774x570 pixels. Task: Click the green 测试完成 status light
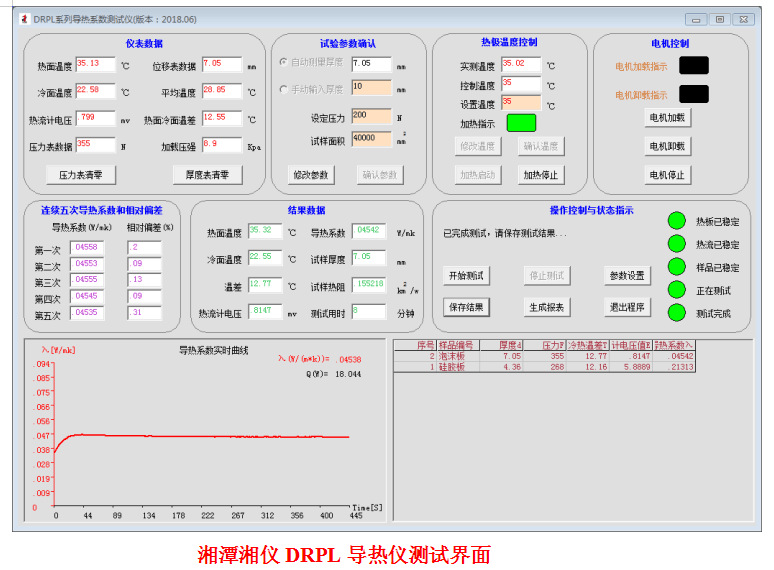[x=677, y=312]
